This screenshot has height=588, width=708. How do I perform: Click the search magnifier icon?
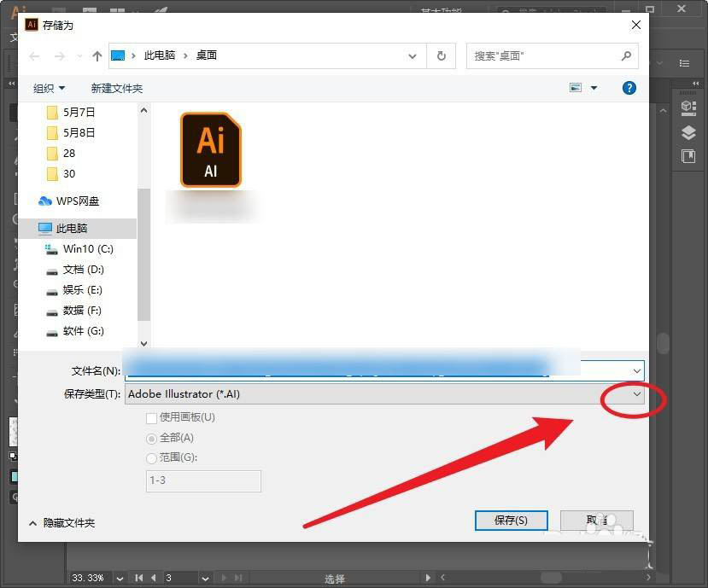(x=626, y=56)
